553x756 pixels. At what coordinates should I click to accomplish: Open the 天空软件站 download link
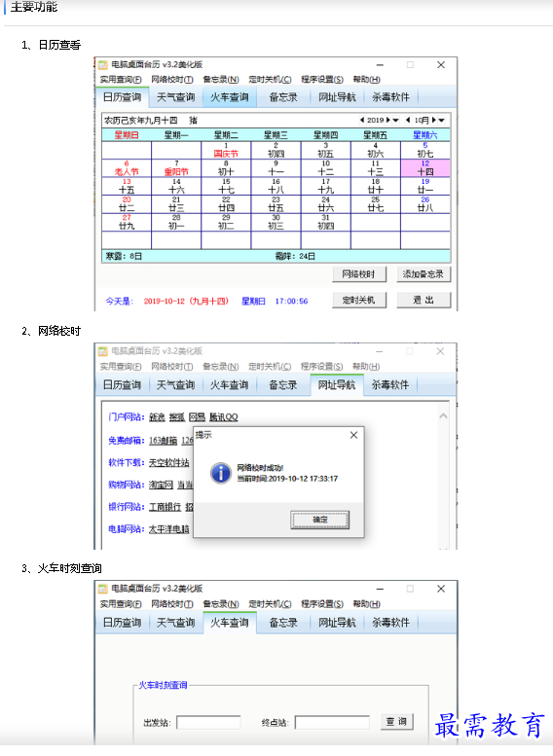(x=168, y=462)
